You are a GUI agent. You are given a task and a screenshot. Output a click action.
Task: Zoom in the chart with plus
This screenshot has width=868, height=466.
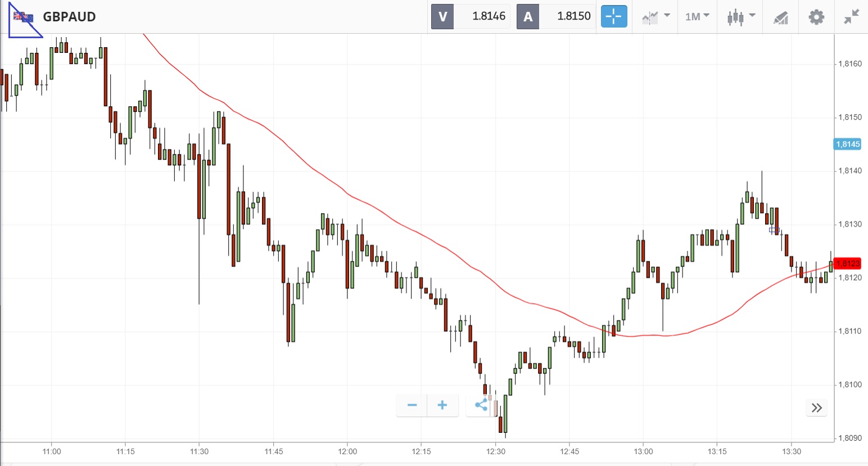pyautogui.click(x=442, y=405)
